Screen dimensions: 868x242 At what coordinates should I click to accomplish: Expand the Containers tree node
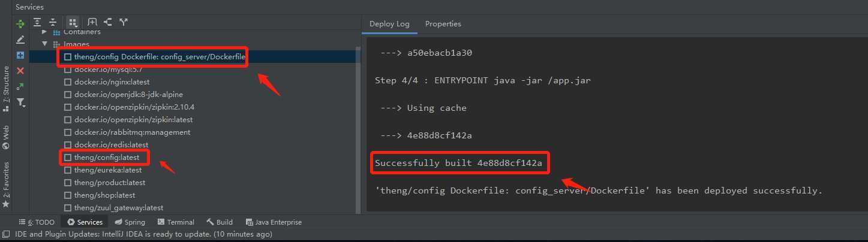tap(44, 31)
